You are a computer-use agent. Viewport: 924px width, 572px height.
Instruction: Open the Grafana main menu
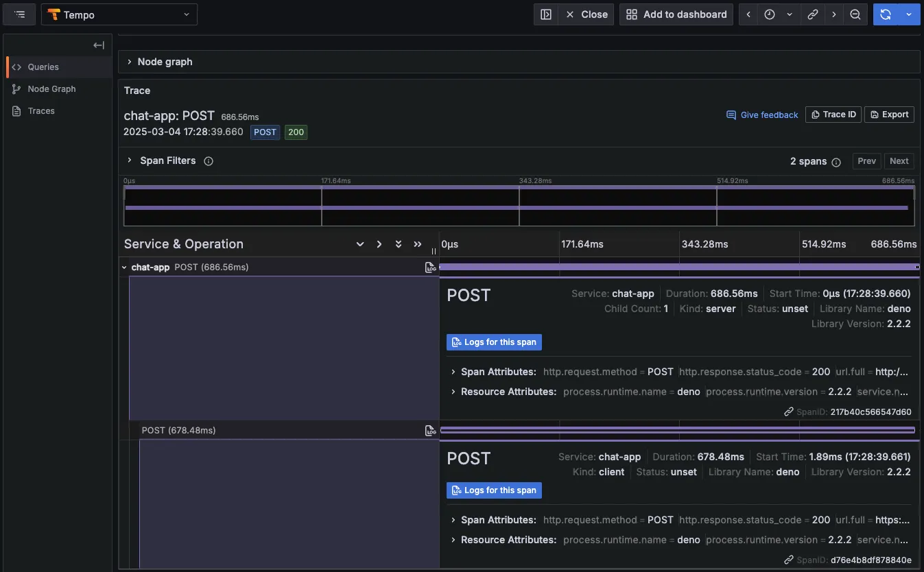19,14
